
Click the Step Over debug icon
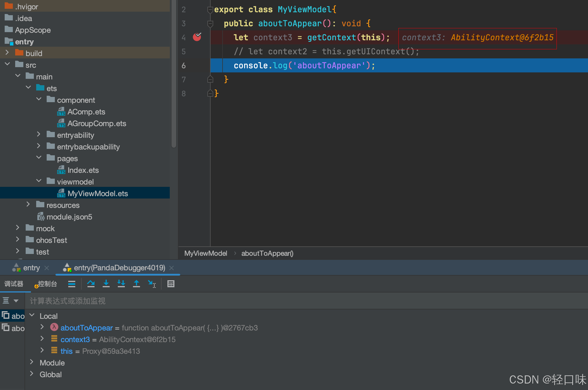(x=91, y=284)
